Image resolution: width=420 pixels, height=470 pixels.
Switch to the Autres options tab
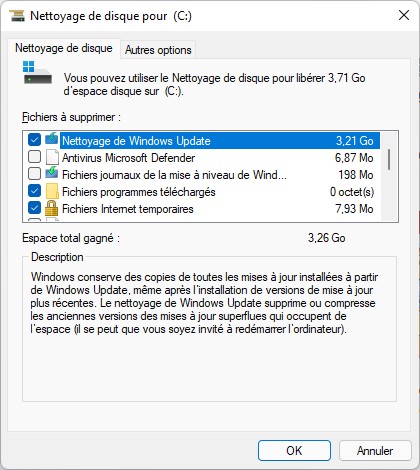coord(158,50)
